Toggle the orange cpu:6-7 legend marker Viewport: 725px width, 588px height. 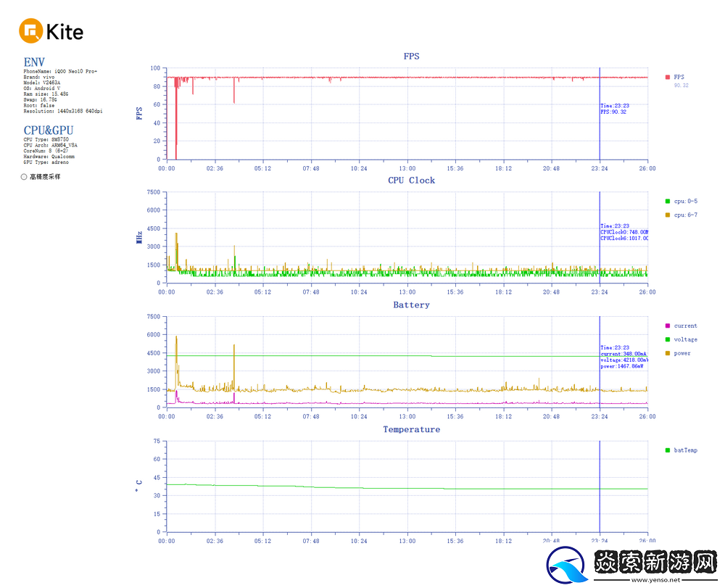(x=667, y=215)
